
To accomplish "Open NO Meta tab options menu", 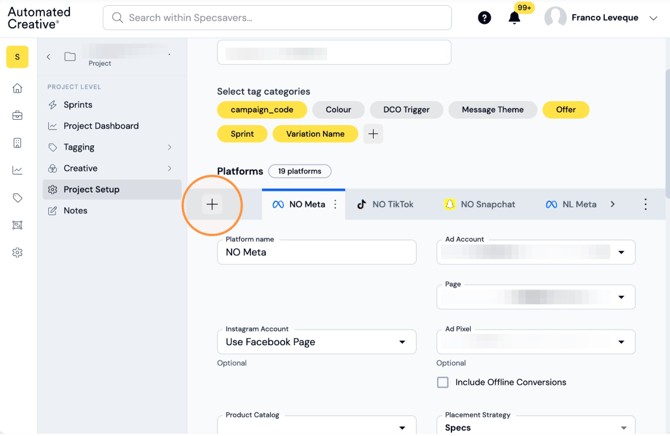I will tap(335, 204).
